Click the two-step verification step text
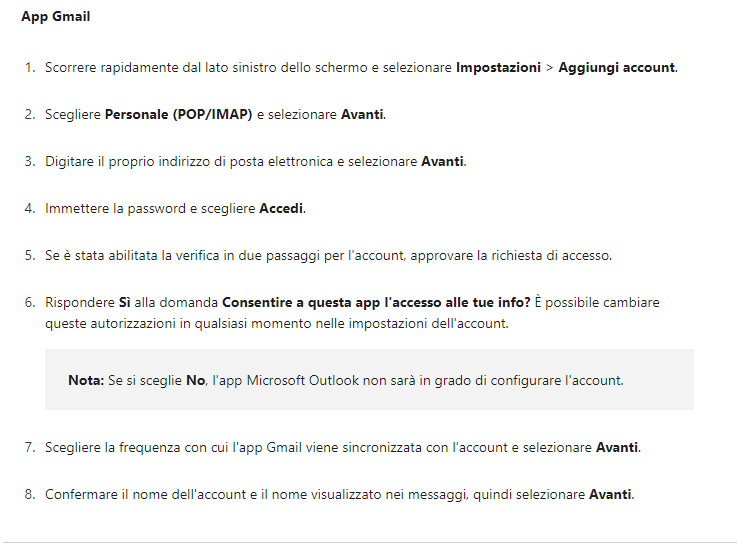 tap(327, 255)
